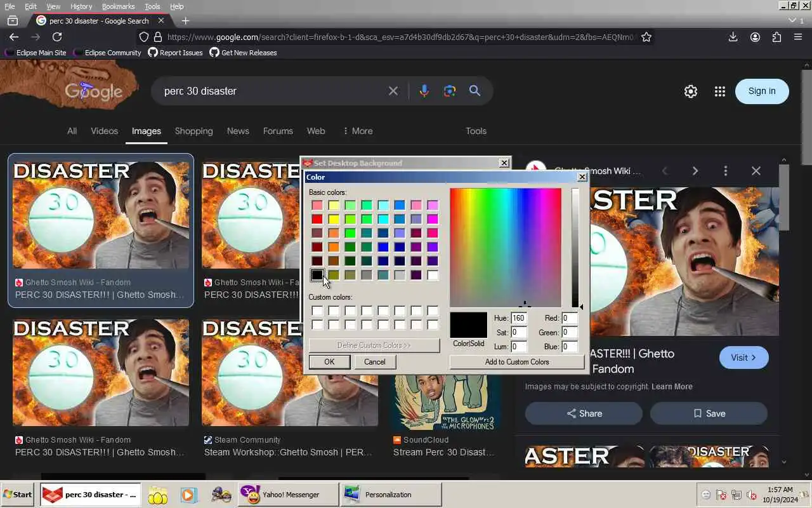This screenshot has height=508, width=812.
Task: Click the Google search magnifier icon
Action: [475, 91]
